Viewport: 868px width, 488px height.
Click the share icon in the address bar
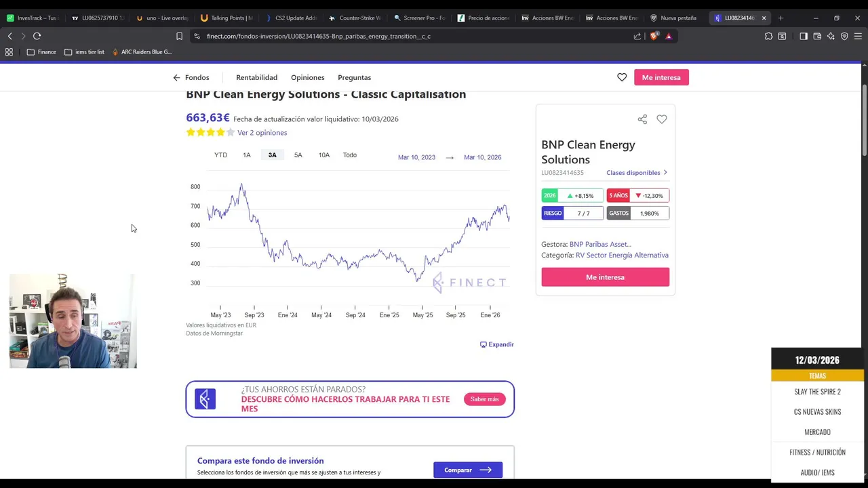637,36
